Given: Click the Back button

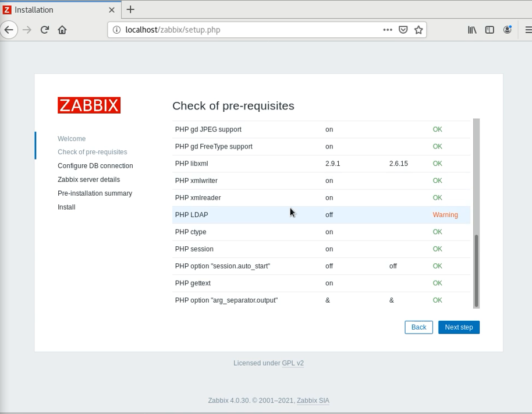Looking at the screenshot, I should point(418,327).
